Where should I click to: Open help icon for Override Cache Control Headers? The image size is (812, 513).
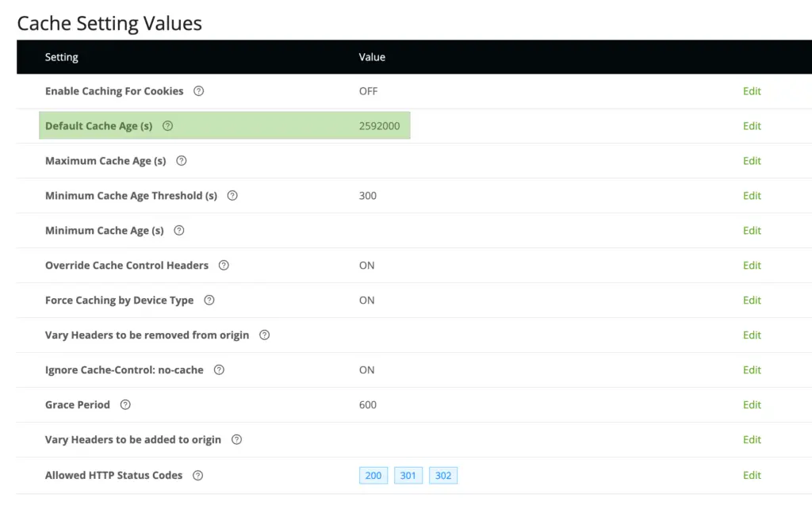click(x=224, y=265)
